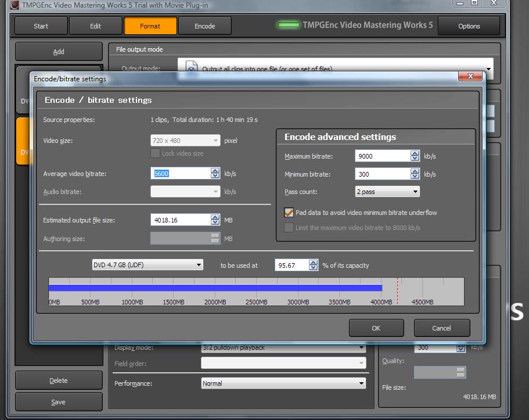Cancel the Encode/bitrate settings dialog
Screen dimensions: 529x420
pos(442,328)
